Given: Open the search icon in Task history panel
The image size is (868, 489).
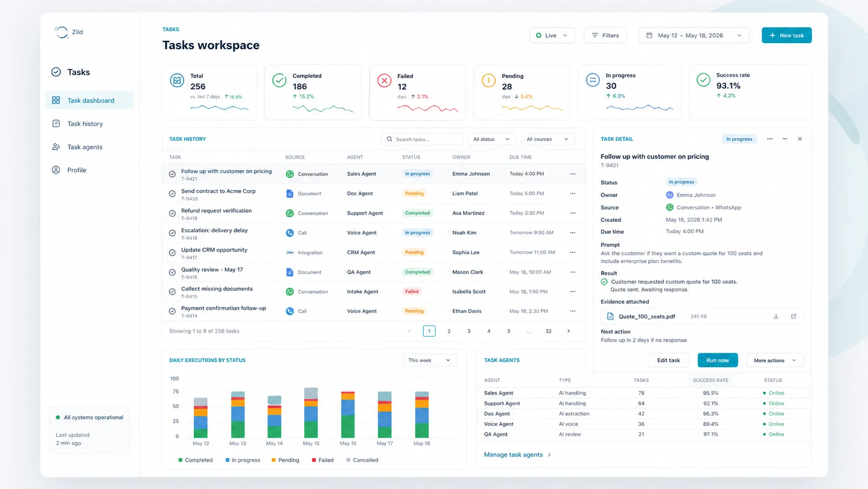Looking at the screenshot, I should (389, 139).
